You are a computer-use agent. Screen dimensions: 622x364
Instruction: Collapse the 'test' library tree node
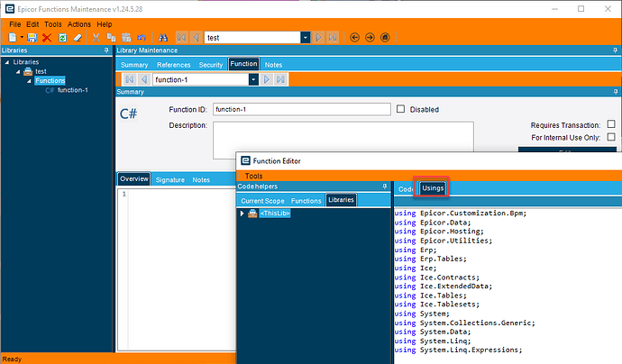pos(18,72)
